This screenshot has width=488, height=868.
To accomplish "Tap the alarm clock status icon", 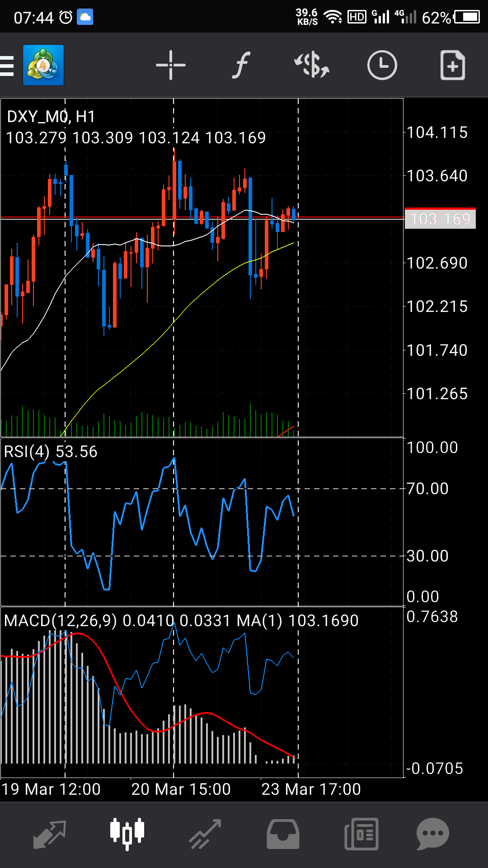I will [66, 18].
